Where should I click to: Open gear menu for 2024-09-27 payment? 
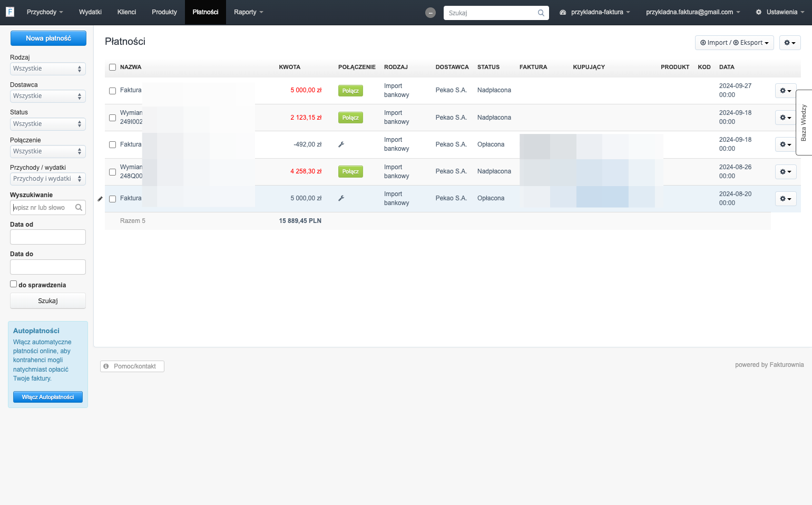click(786, 91)
